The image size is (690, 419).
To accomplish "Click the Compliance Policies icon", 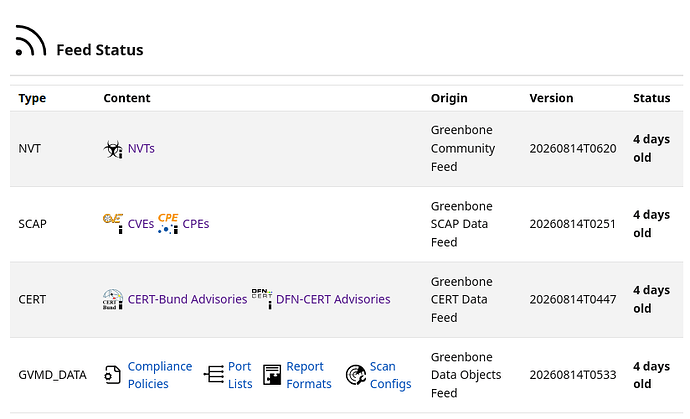I will click(x=113, y=375).
